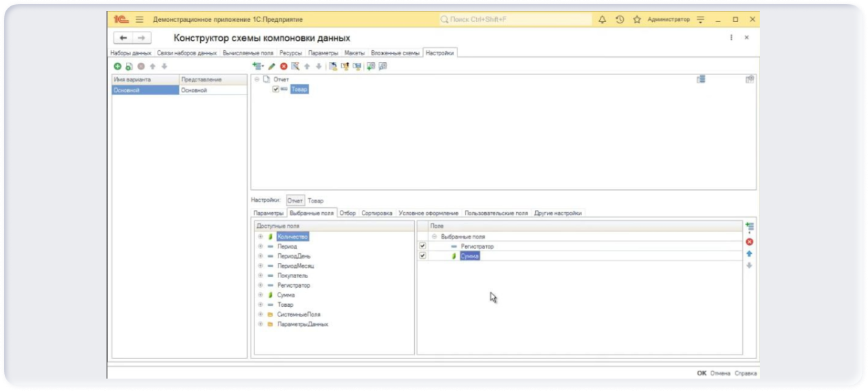Open the Отбор settings tab
This screenshot has width=868, height=391.
pyautogui.click(x=347, y=213)
